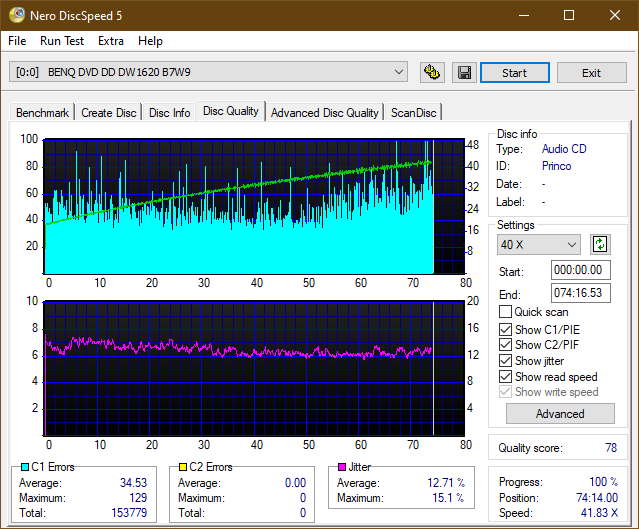The width and height of the screenshot is (639, 529).
Task: Click the Position value 74:14.00
Action: pyautogui.click(x=597, y=498)
